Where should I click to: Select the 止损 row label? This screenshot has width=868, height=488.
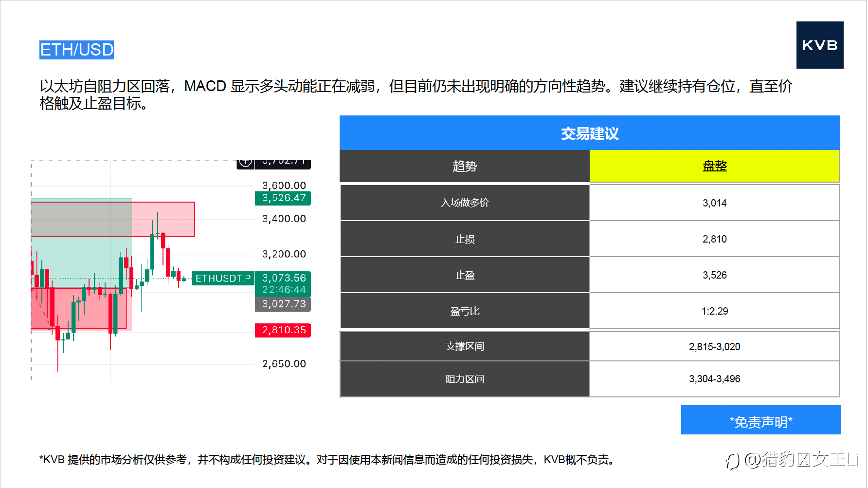click(x=465, y=239)
